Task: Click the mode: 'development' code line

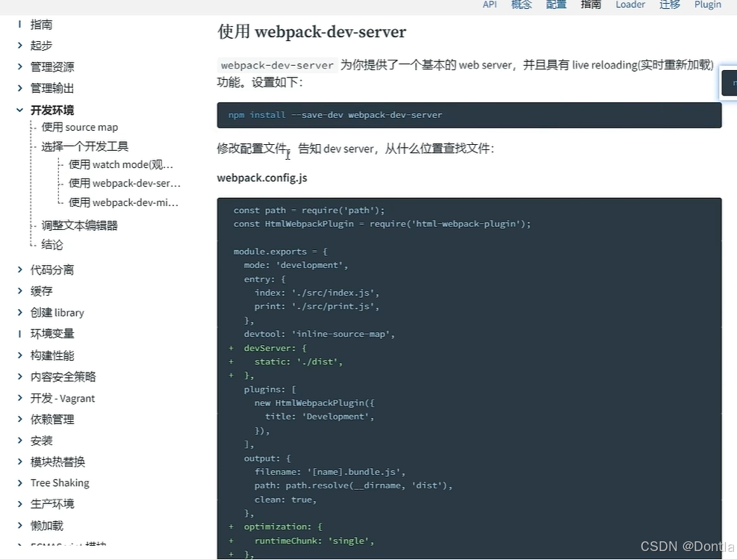Action: pos(296,265)
